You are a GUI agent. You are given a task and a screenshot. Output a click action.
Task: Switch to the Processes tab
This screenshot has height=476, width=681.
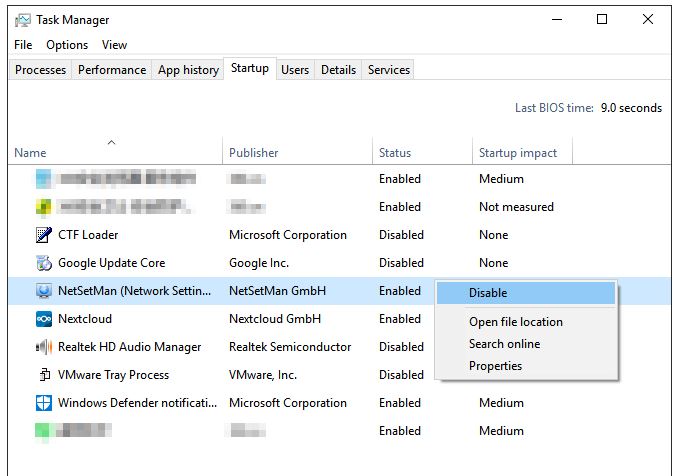click(40, 70)
